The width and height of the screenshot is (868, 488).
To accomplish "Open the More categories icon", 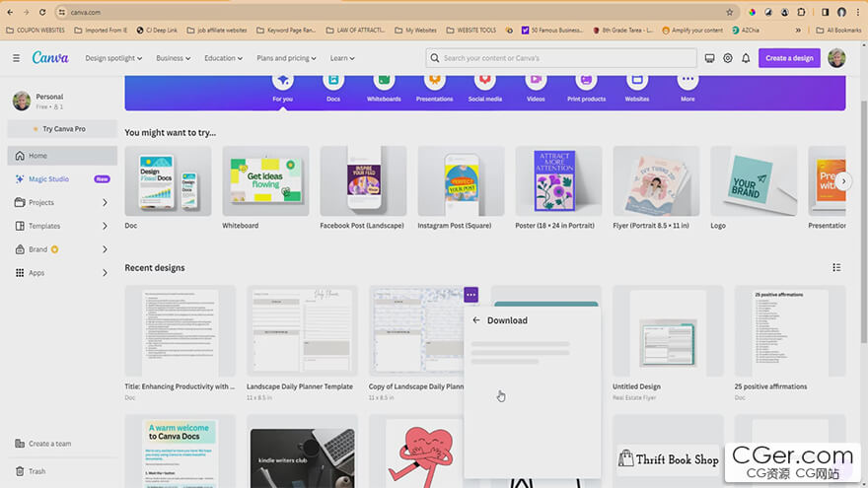I will (x=687, y=81).
